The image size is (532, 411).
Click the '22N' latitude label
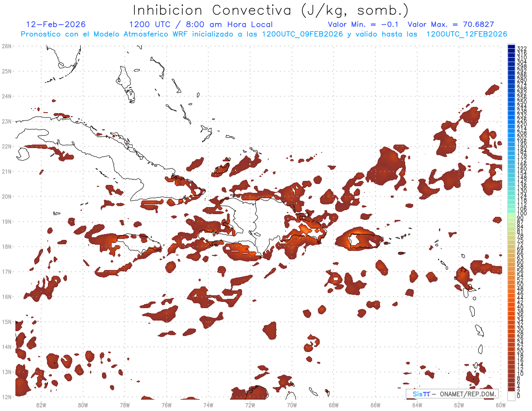click(7, 146)
